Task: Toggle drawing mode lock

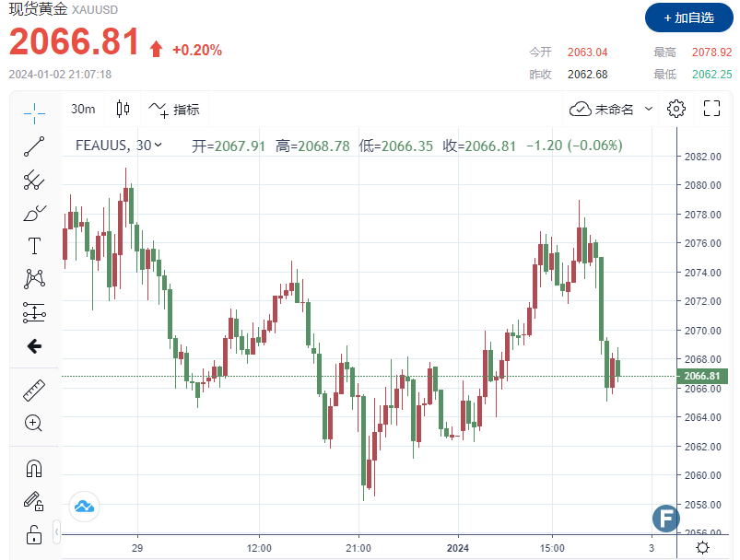Action: [33, 501]
